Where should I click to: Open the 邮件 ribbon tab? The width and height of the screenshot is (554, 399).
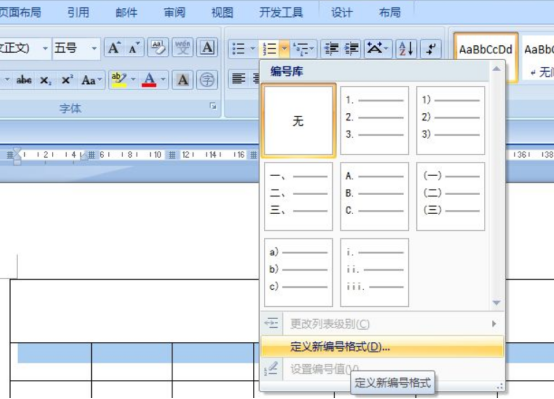click(126, 12)
